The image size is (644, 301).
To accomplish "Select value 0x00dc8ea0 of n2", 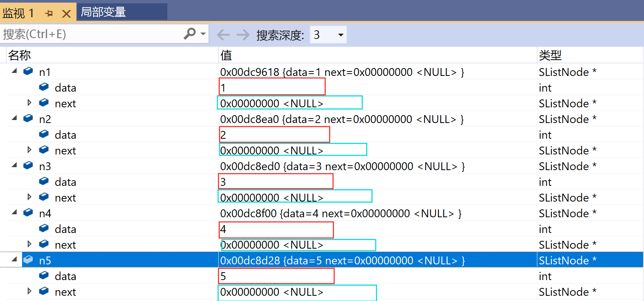I will click(x=250, y=119).
